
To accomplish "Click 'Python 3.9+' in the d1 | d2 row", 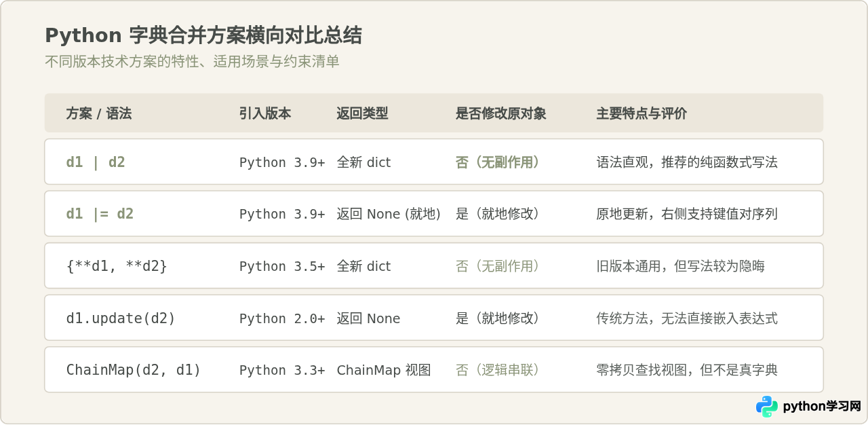I will pos(282,162).
